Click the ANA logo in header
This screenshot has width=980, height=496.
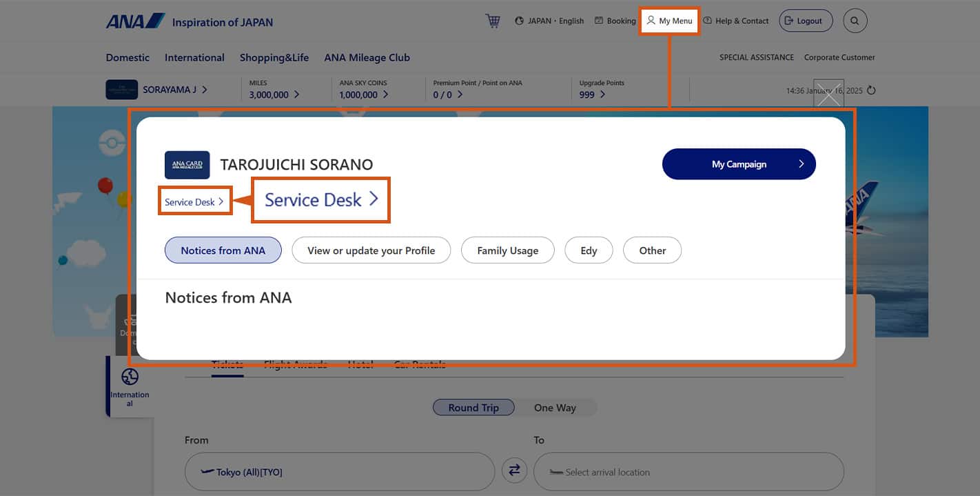pyautogui.click(x=135, y=21)
